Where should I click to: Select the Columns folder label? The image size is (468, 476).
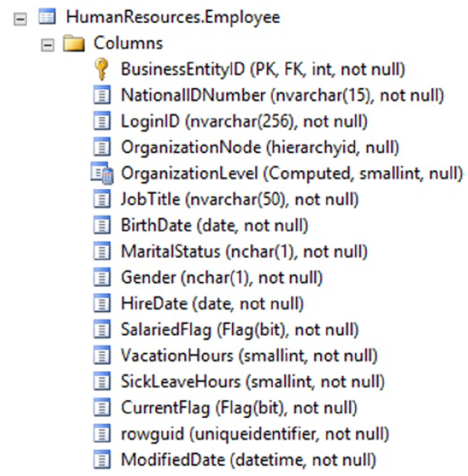[x=129, y=43]
